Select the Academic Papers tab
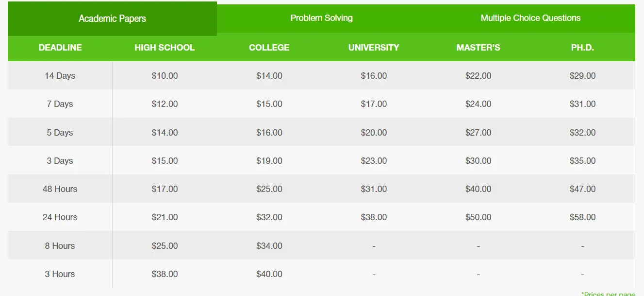Image resolution: width=644 pixels, height=296 pixels. pos(112,18)
